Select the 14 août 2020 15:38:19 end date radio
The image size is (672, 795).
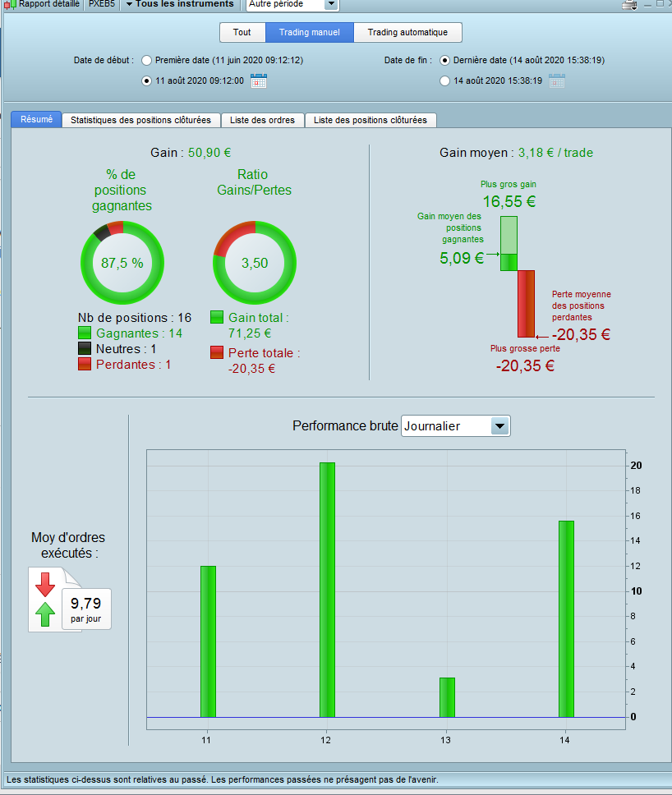click(x=444, y=80)
